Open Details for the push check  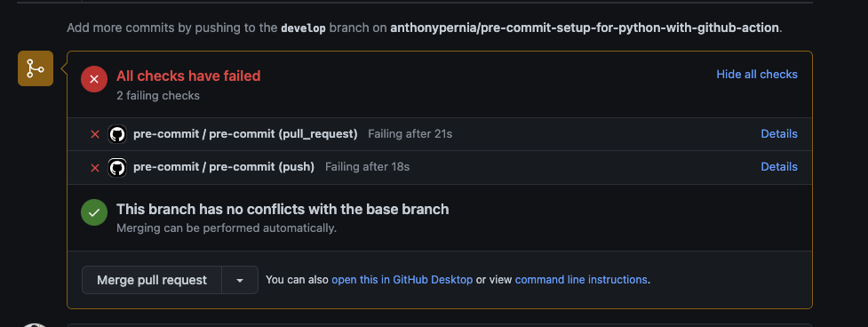click(779, 166)
